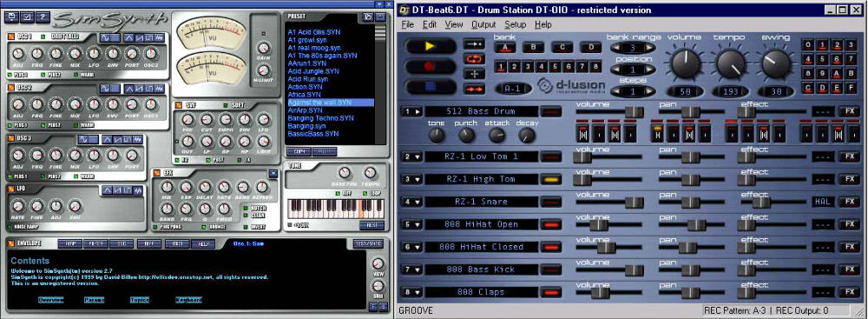Screen dimensions: 868x319
Task: Select preset Acid Jungle.SYN in SimSynth list
Action: pyautogui.click(x=313, y=71)
